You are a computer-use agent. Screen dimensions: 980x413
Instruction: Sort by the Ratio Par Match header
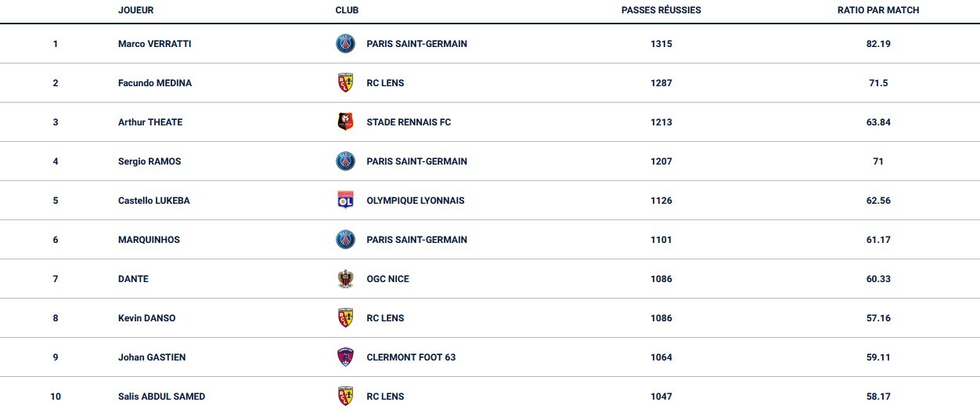pyautogui.click(x=877, y=10)
